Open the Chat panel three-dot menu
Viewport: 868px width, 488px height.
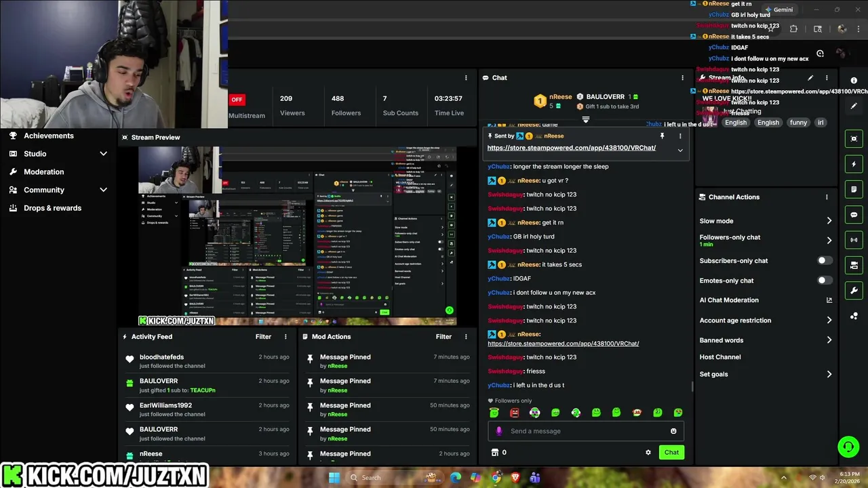click(682, 78)
